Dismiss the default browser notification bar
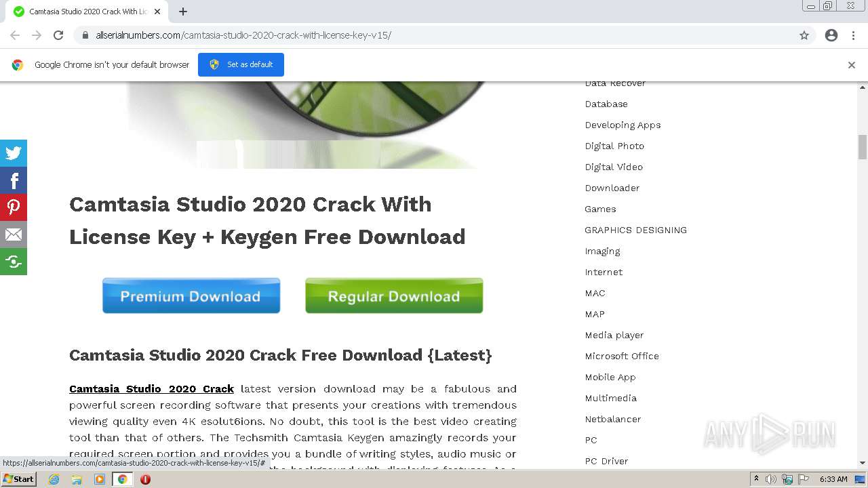Viewport: 868px width, 488px height. tap(852, 65)
